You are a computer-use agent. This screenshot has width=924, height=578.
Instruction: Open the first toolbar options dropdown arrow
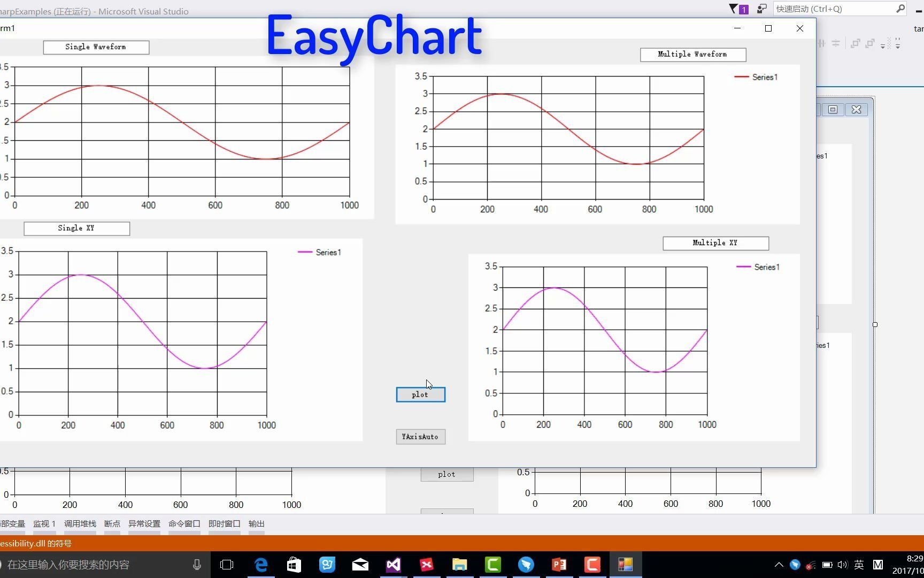pyautogui.click(x=883, y=46)
